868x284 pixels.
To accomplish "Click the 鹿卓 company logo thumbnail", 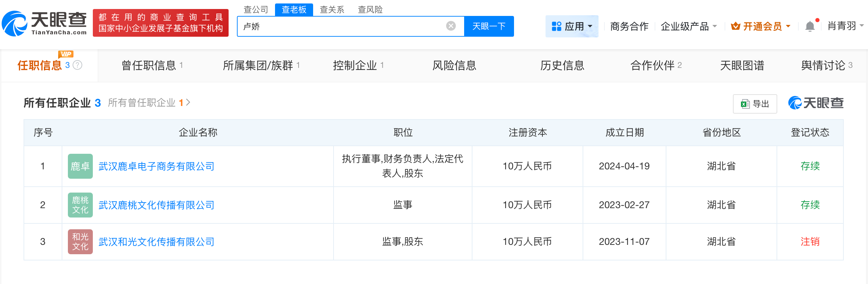I will [x=80, y=166].
